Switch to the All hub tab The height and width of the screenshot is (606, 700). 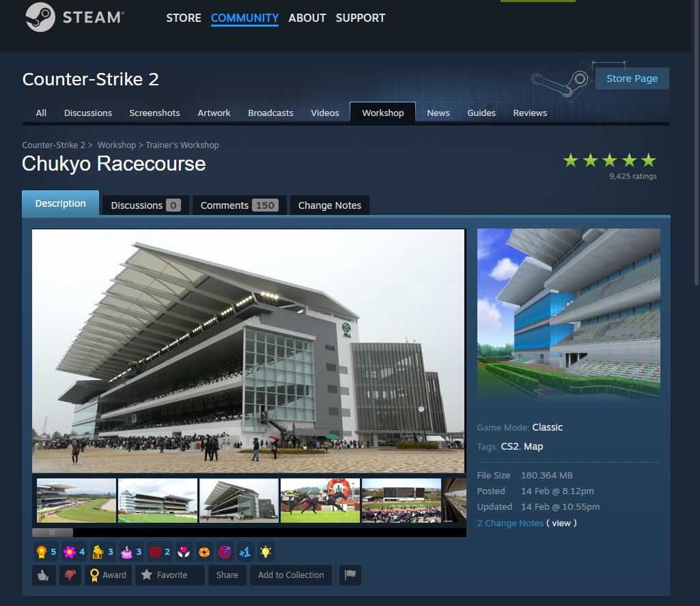[41, 113]
